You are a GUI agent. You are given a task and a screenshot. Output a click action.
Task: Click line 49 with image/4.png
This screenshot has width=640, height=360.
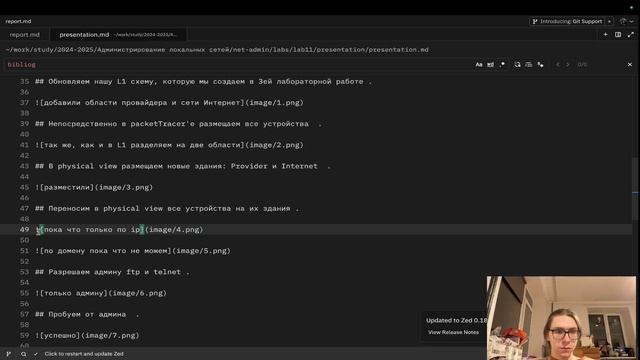(x=119, y=230)
